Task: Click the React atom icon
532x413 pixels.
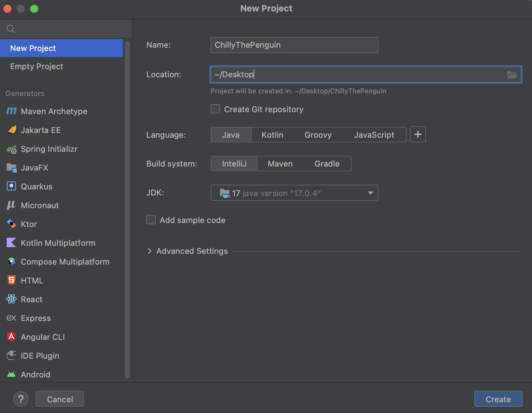Action: (11, 299)
